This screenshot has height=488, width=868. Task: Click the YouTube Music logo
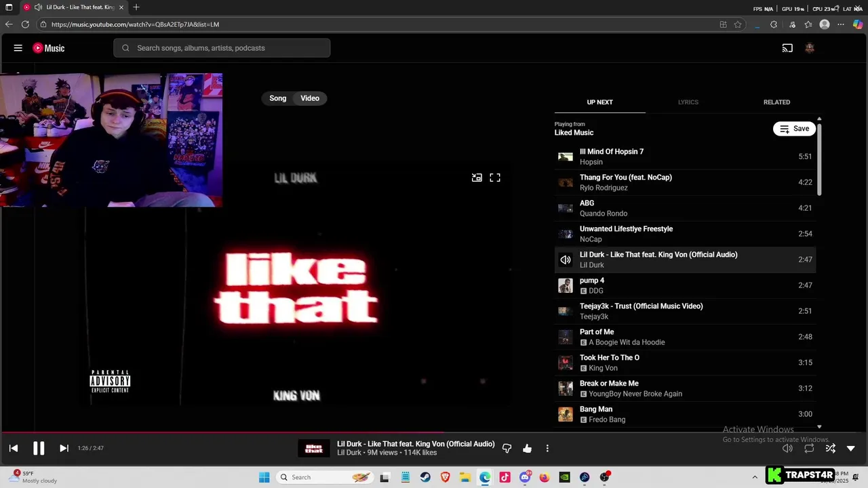[x=49, y=48]
